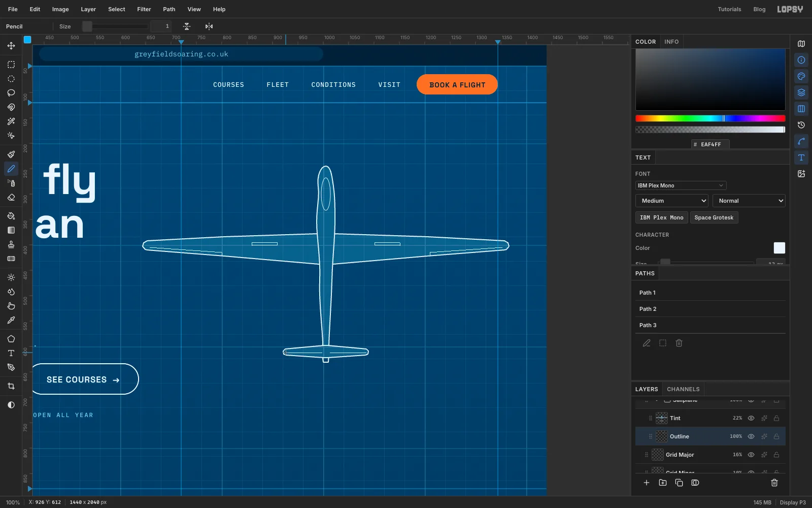Open the Normal font style dropdown
This screenshot has height=508, width=812.
749,201
